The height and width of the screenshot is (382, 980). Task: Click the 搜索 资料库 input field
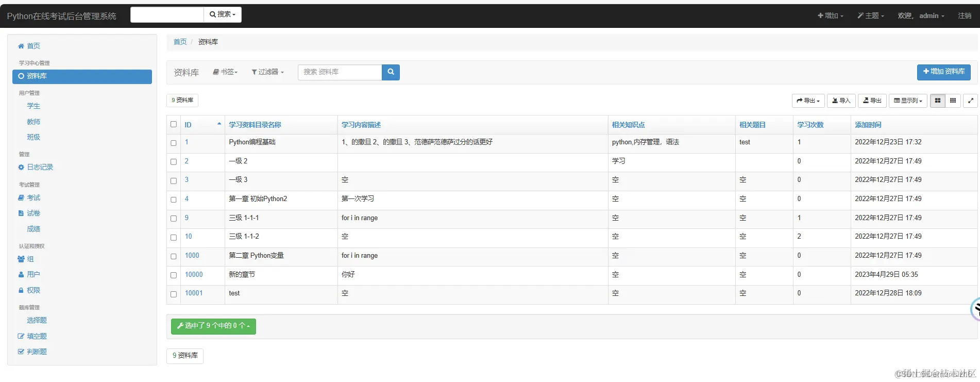click(x=340, y=72)
